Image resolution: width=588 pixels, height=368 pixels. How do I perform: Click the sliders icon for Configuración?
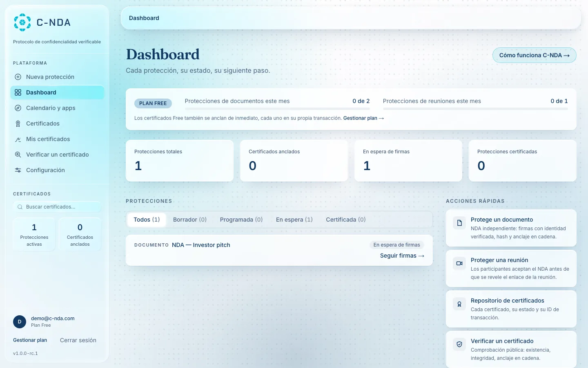coord(18,170)
